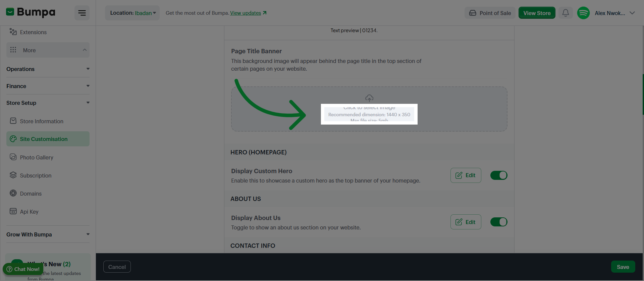
Task: Click the View Store button
Action: click(537, 13)
